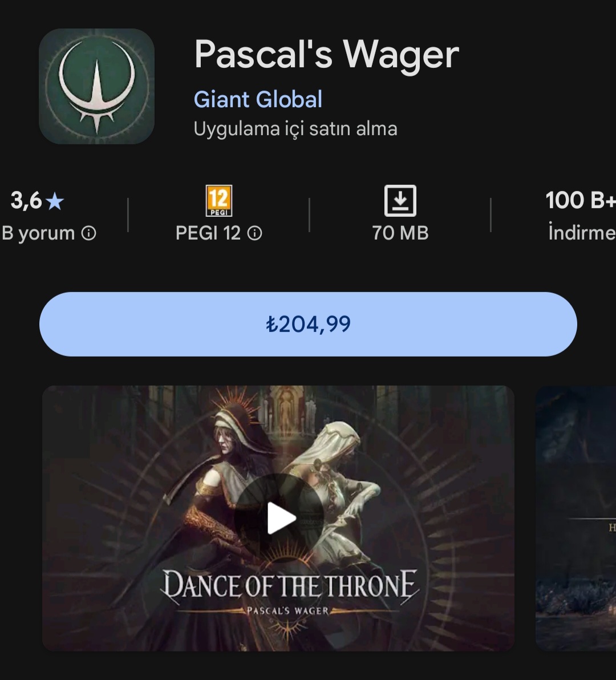This screenshot has width=616, height=680.
Task: Open the second screenshot thumbnail on the right
Action: coord(576,518)
